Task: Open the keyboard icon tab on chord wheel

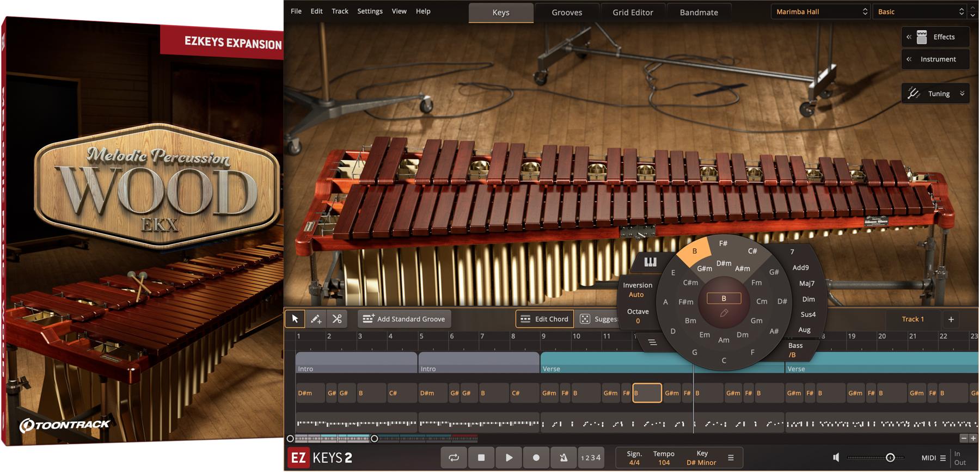Action: pyautogui.click(x=650, y=262)
